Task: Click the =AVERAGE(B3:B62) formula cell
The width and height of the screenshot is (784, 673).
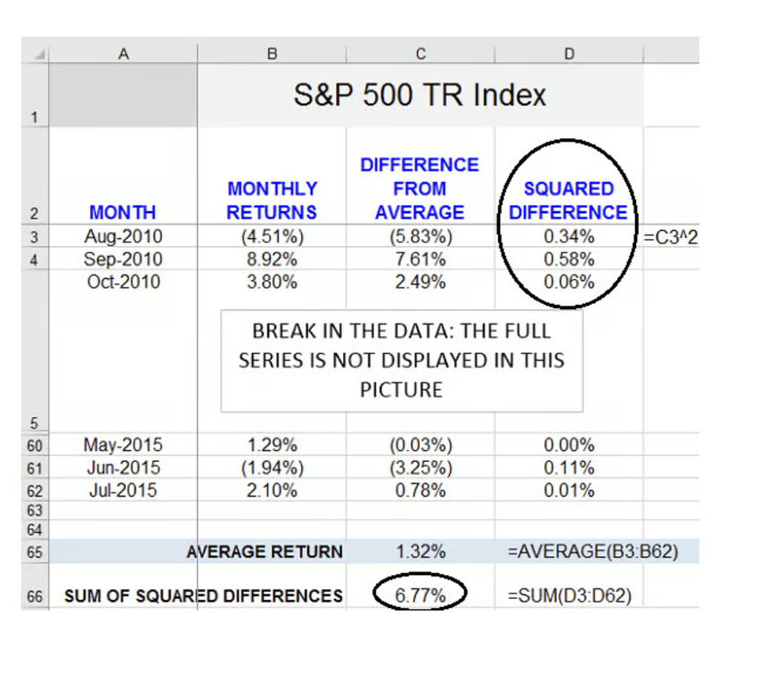Action: 592,552
